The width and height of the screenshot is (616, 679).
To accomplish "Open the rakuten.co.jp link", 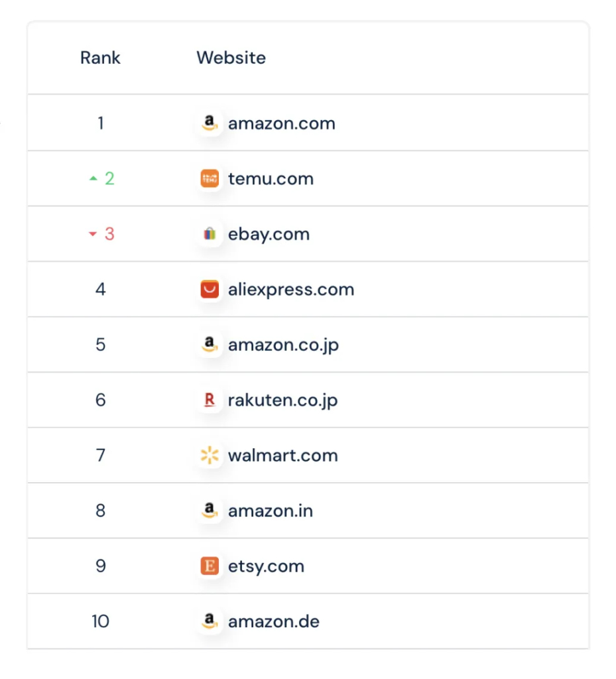I will 282,400.
